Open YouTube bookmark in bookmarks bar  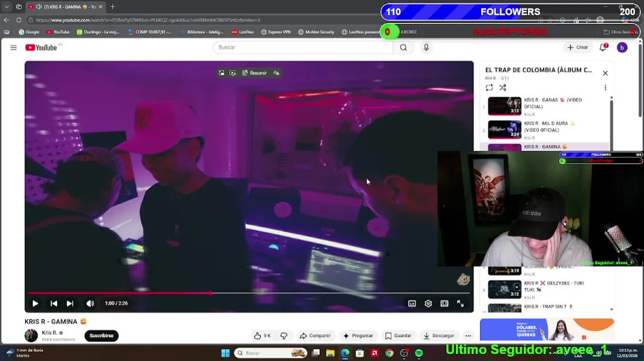coord(58,32)
